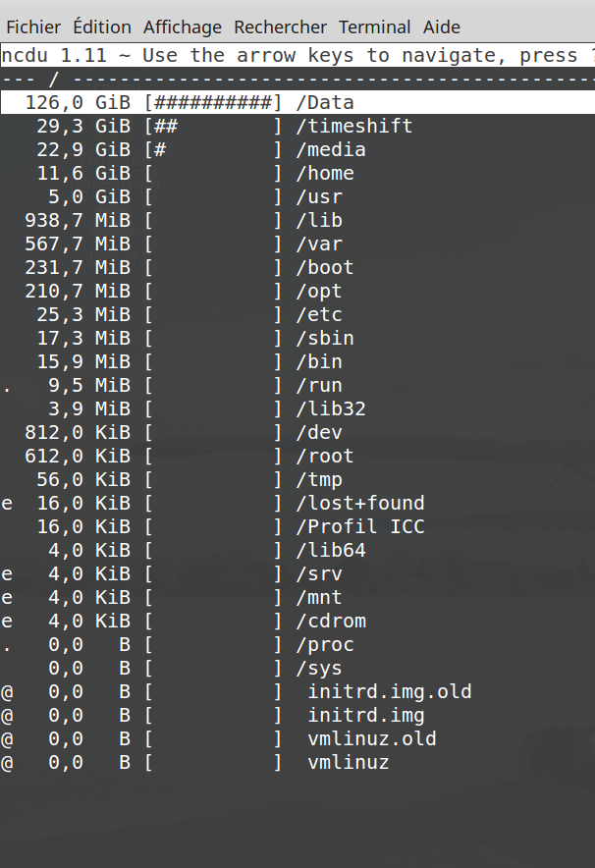
Task: Open the Aide menu
Action: click(442, 27)
